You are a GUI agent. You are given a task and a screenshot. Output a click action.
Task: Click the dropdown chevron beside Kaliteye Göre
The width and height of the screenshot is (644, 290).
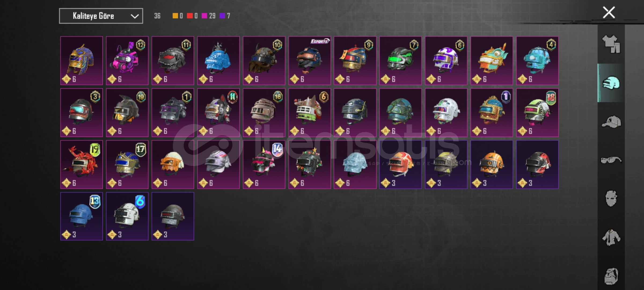[134, 16]
